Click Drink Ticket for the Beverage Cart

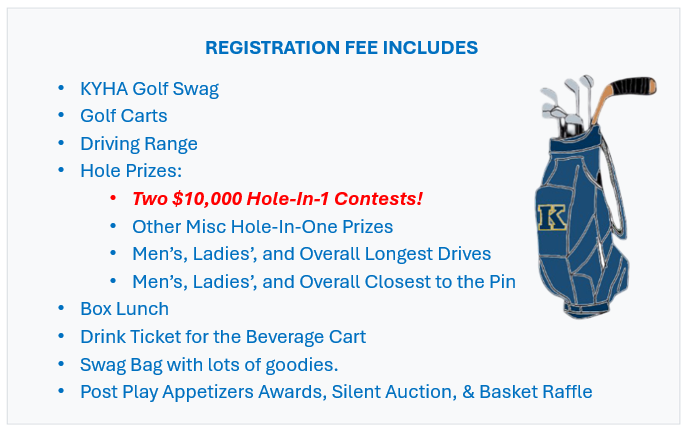click(223, 337)
